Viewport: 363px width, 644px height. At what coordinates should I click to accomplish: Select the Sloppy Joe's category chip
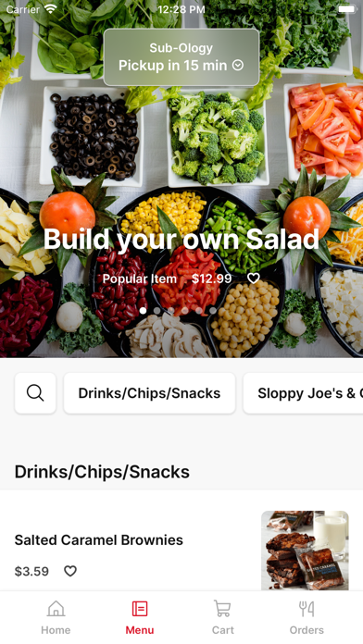click(x=304, y=393)
